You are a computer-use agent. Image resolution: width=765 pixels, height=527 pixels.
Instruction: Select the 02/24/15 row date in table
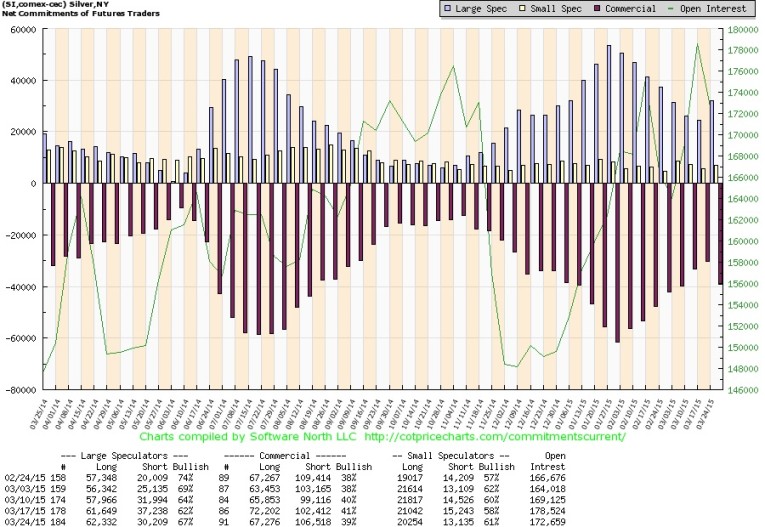23,477
